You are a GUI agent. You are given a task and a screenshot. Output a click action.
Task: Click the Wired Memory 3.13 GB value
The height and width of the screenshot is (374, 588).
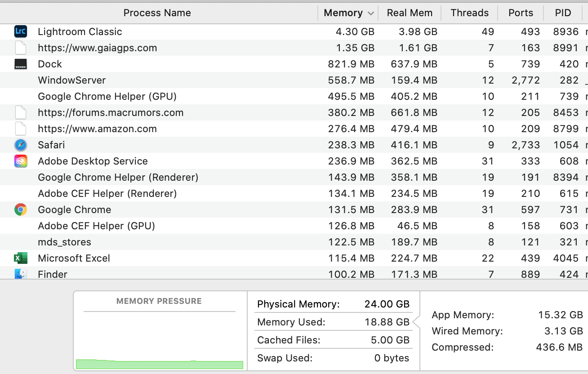tap(563, 331)
